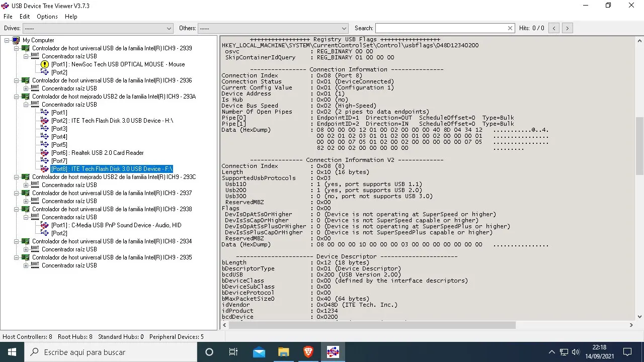
Task: Click into the Search text field
Action: [441, 28]
